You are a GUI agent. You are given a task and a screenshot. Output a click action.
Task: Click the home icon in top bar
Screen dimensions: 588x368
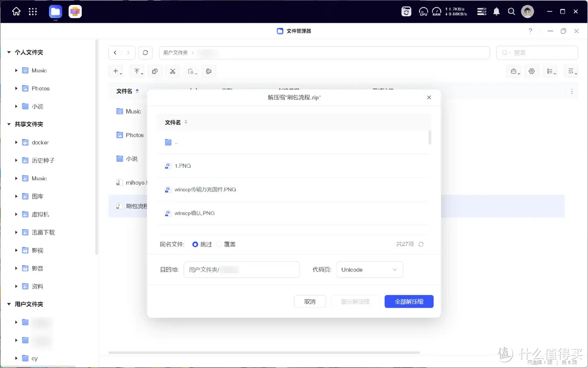coord(16,11)
